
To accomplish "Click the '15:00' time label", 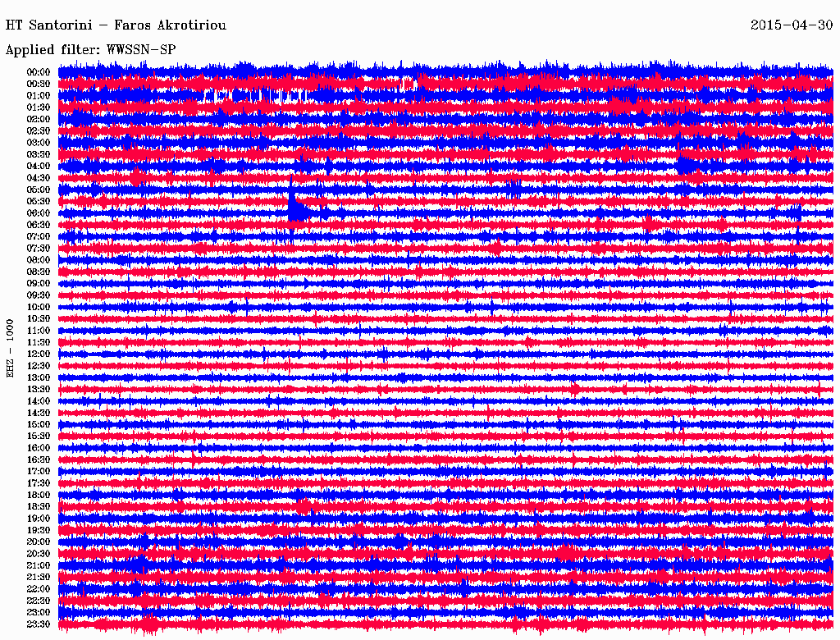I will click(39, 424).
